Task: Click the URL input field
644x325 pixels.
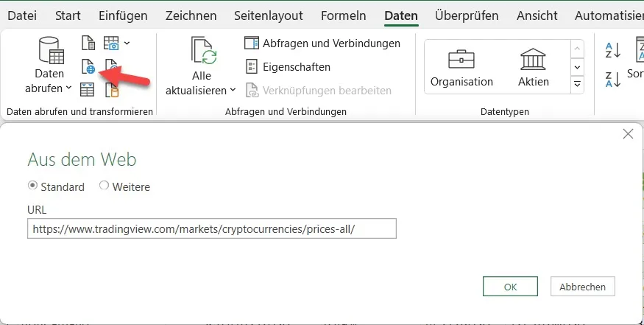Action: tap(212, 228)
